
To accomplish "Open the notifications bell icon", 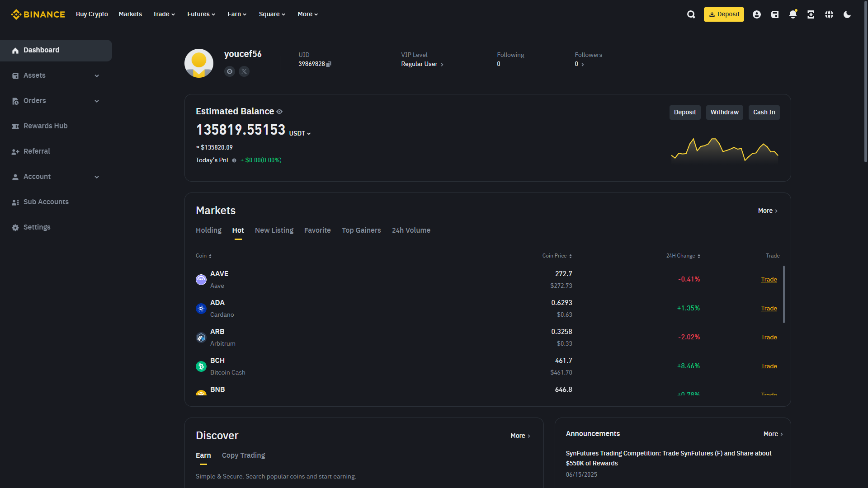I will 793,14.
